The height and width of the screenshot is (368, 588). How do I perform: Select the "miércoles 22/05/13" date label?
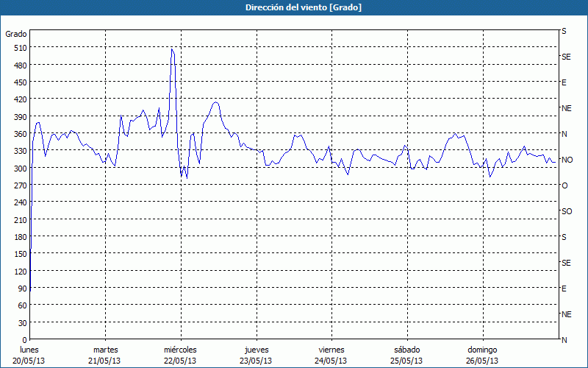tap(180, 355)
